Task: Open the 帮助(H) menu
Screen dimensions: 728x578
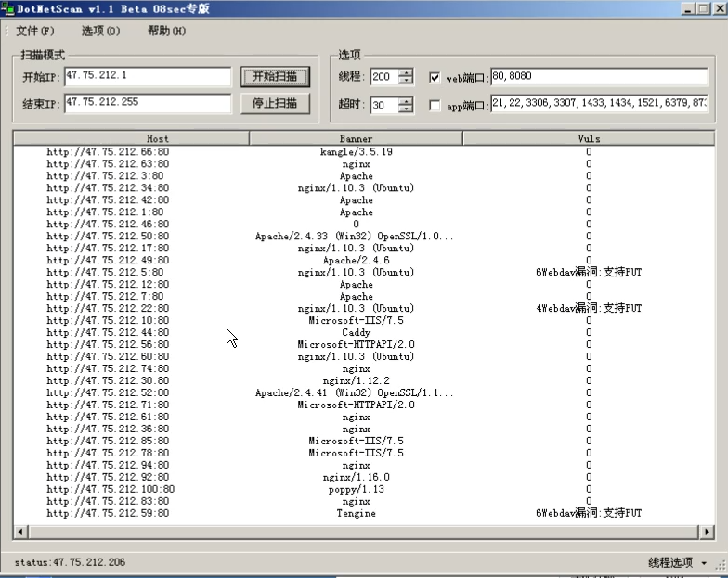Action: [166, 31]
